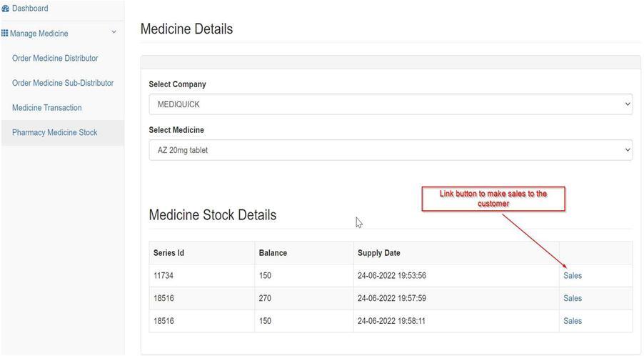Open the Select Company dropdown showing MEDIQUICK
644x356 pixels.
point(391,104)
